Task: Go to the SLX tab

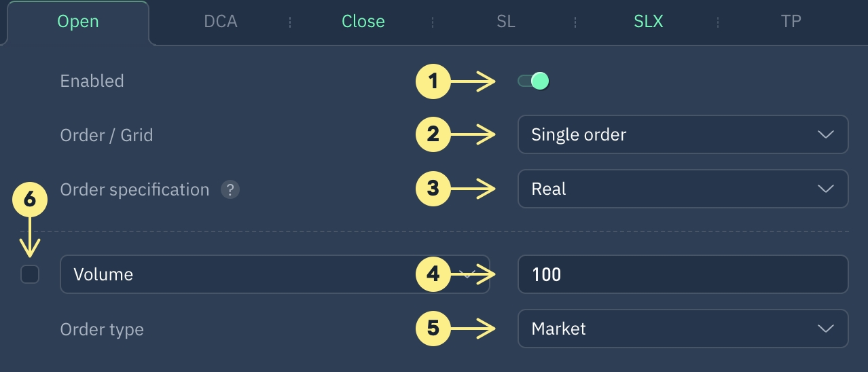Action: [x=649, y=22]
